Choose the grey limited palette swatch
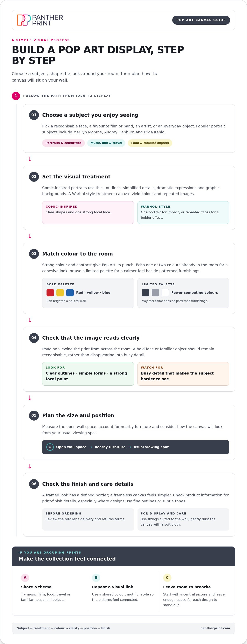 tap(155, 293)
